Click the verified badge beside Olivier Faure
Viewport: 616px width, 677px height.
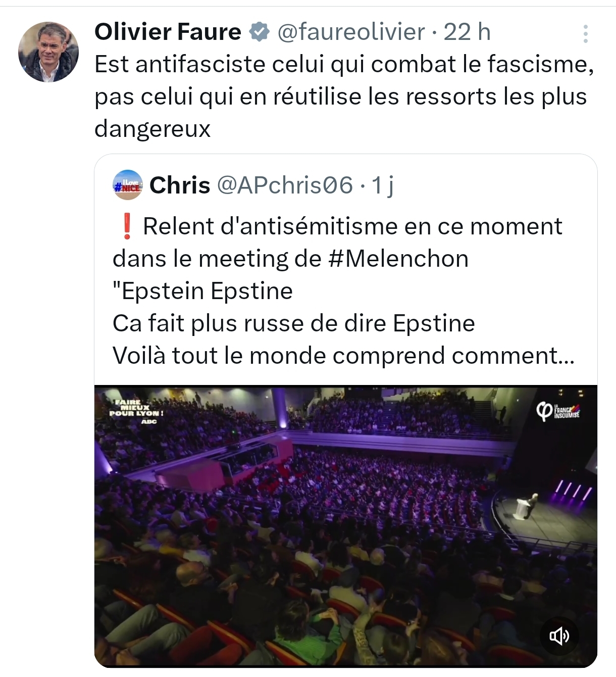pyautogui.click(x=260, y=32)
